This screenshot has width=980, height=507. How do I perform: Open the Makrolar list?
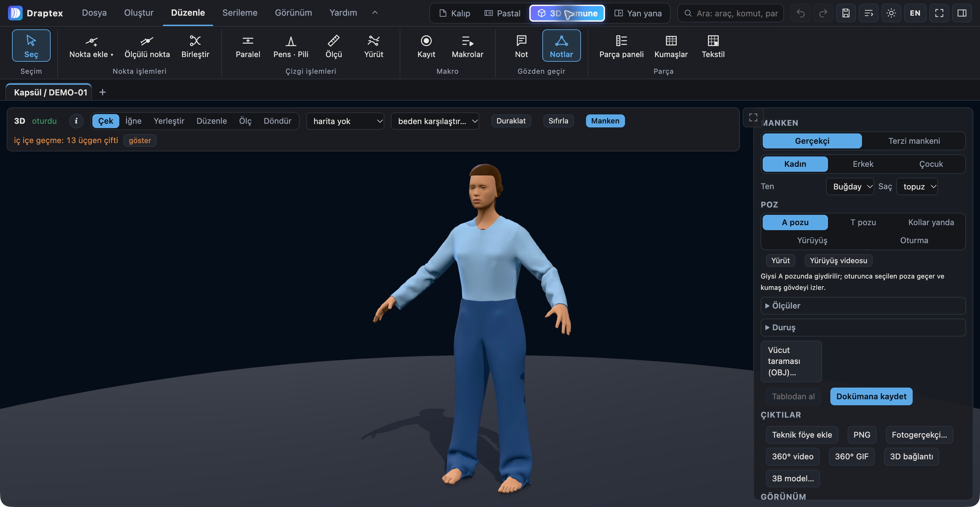[467, 45]
